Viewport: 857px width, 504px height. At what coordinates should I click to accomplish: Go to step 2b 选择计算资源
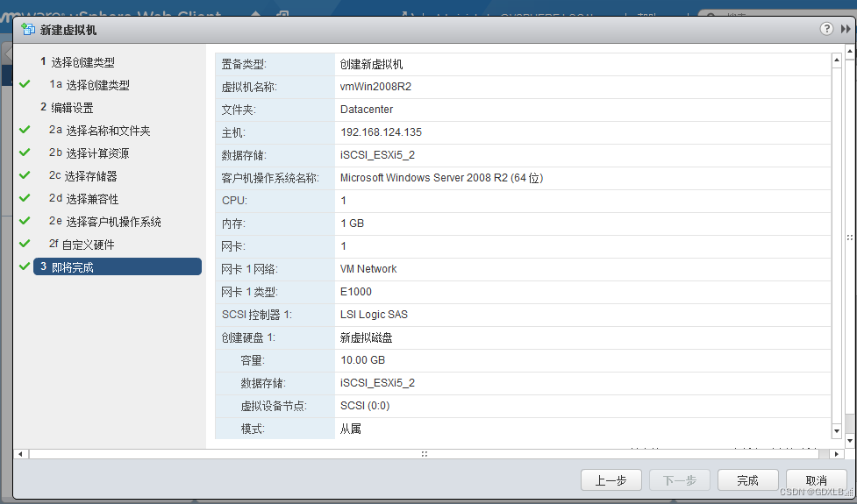click(x=89, y=153)
